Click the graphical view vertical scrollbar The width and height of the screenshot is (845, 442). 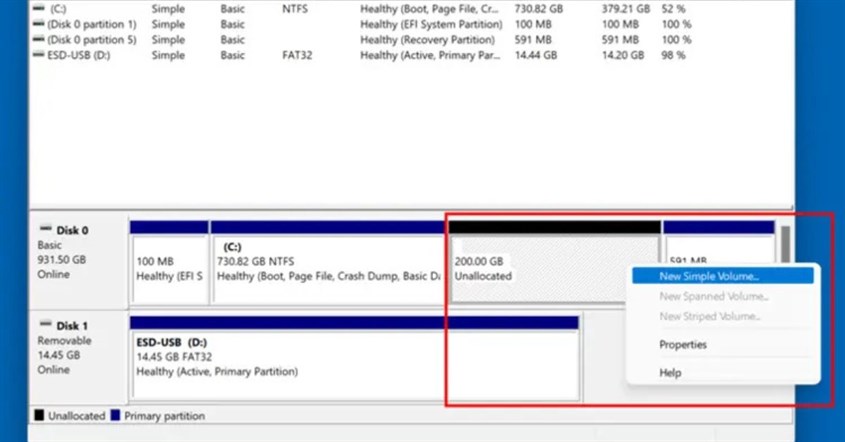(786, 244)
